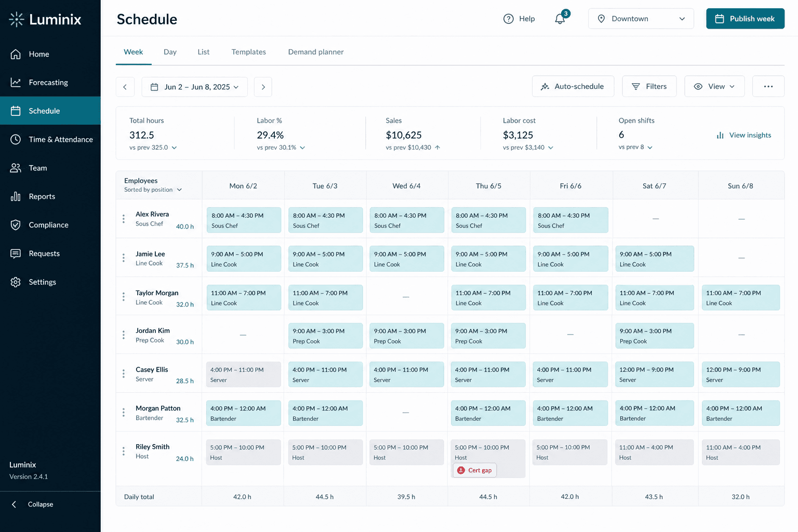Expand Sorted by position dropdown
This screenshot has width=798, height=532.
[x=153, y=190]
